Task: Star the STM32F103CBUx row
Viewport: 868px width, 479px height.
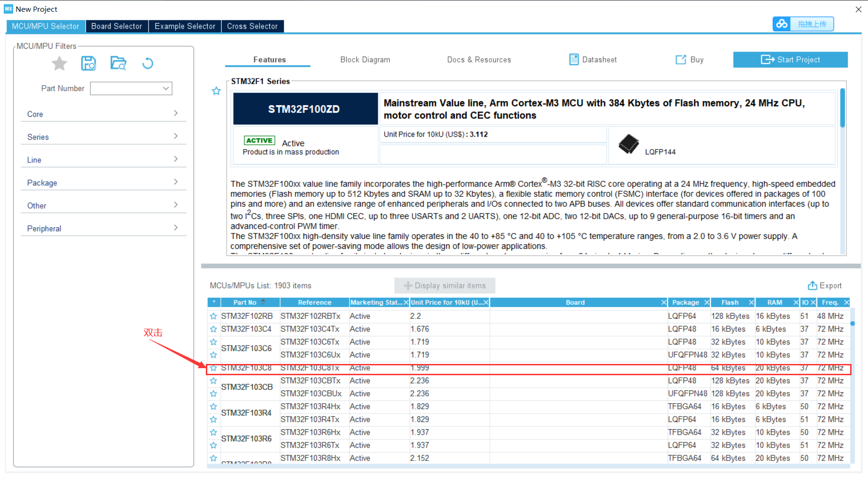Action: click(x=213, y=394)
